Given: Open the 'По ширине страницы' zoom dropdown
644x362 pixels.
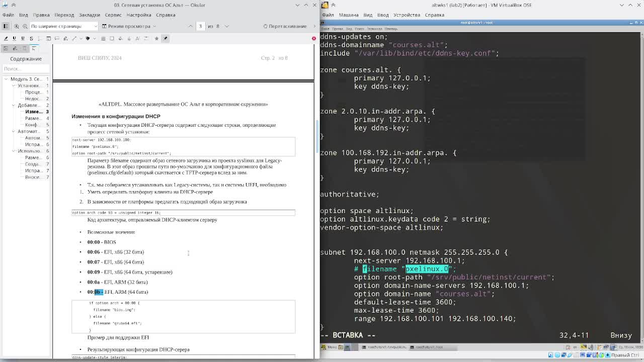Looking at the screenshot, I should point(64,26).
